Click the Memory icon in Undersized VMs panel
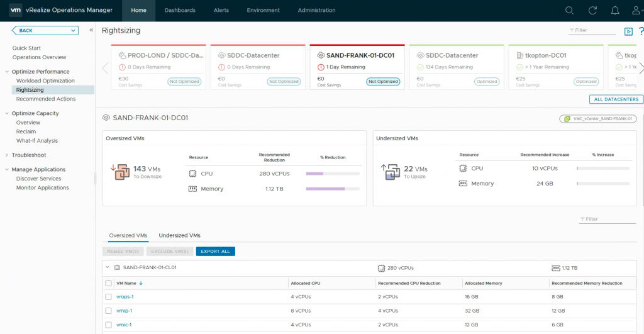This screenshot has height=334, width=644. [x=463, y=184]
